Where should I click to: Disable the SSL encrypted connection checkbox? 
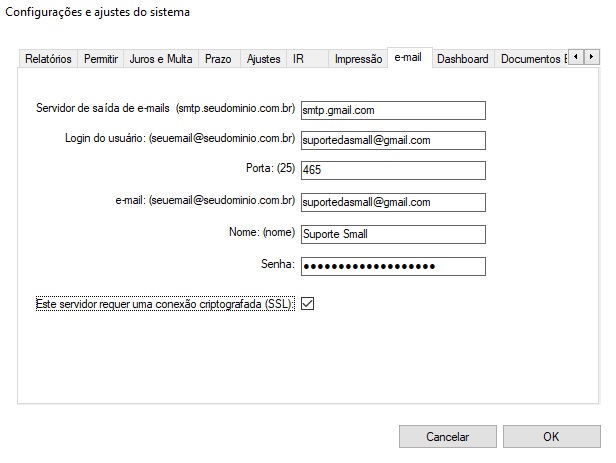click(x=307, y=304)
